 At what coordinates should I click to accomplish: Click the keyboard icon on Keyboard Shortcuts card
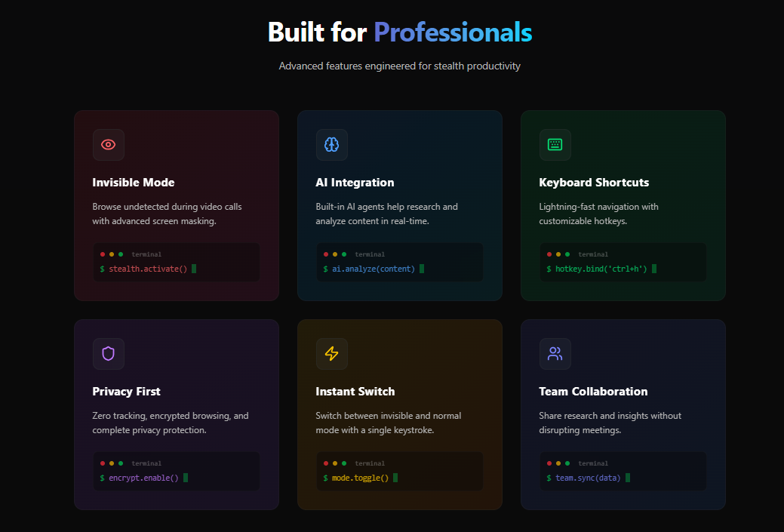click(555, 145)
